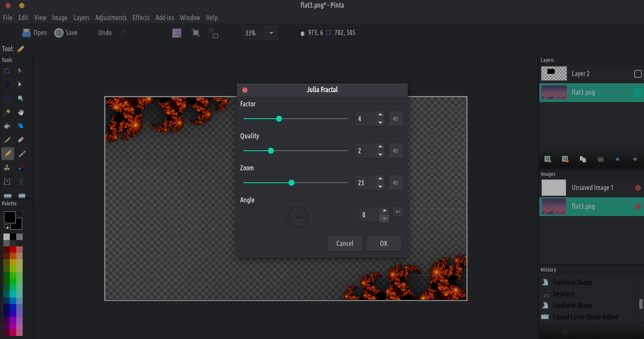This screenshot has width=644, height=339.
Task: Hide the flat3.png layer checkbox
Action: point(638,93)
